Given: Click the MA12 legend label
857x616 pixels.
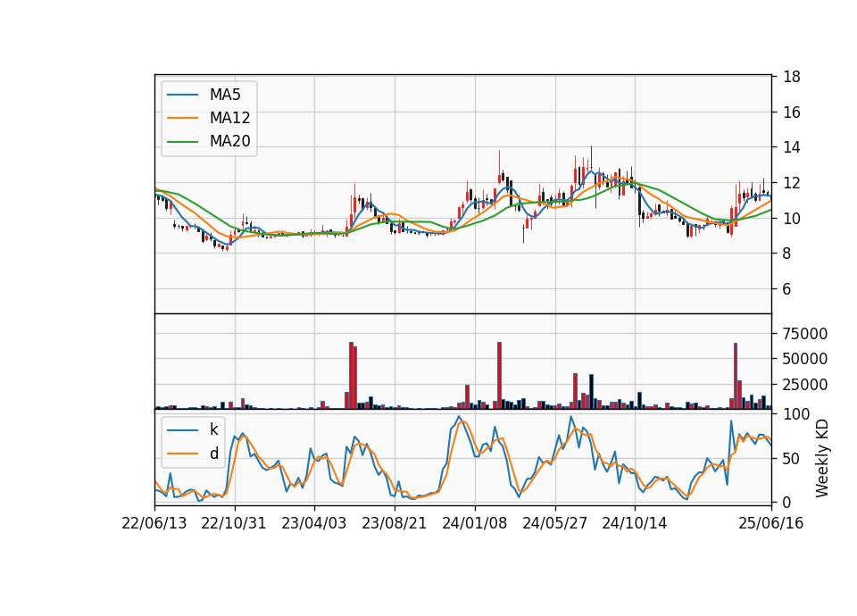Looking at the screenshot, I should click(229, 118).
